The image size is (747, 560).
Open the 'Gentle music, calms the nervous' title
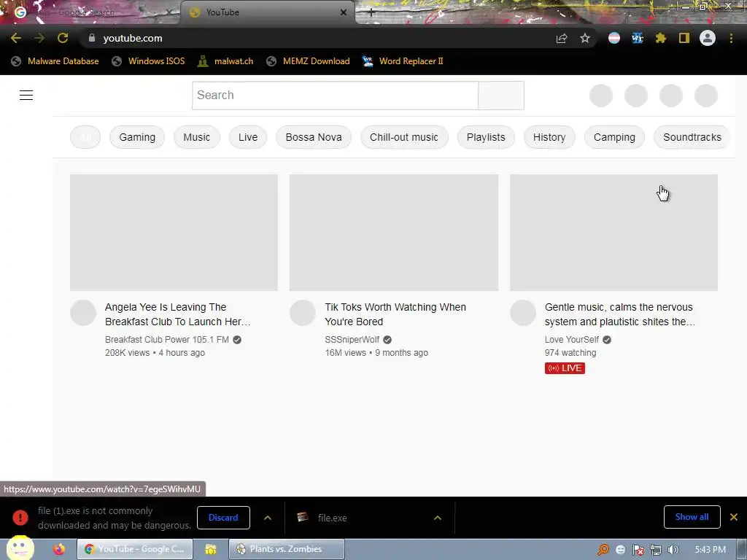pos(620,314)
